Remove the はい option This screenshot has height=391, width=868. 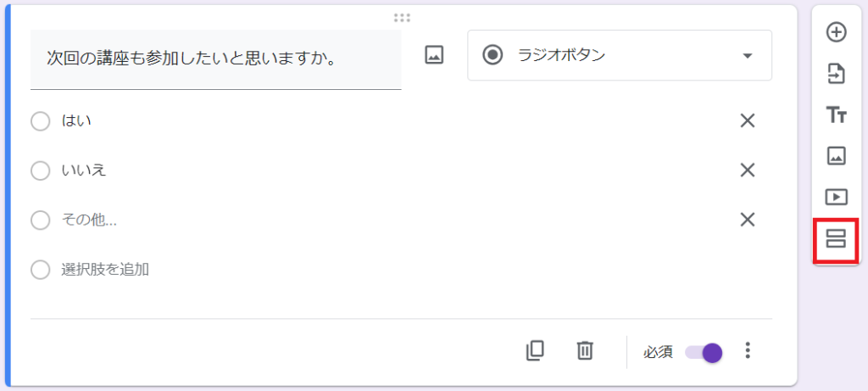[x=747, y=121]
